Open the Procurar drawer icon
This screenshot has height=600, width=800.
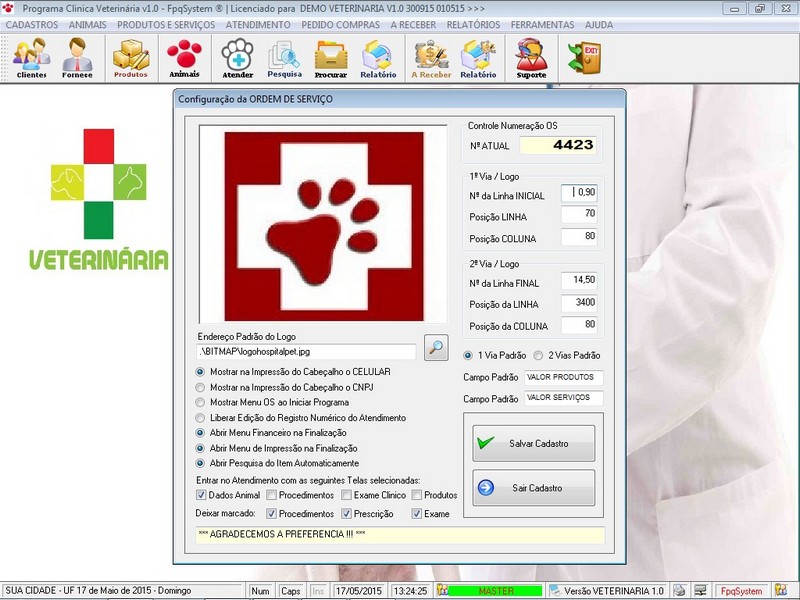[x=331, y=58]
